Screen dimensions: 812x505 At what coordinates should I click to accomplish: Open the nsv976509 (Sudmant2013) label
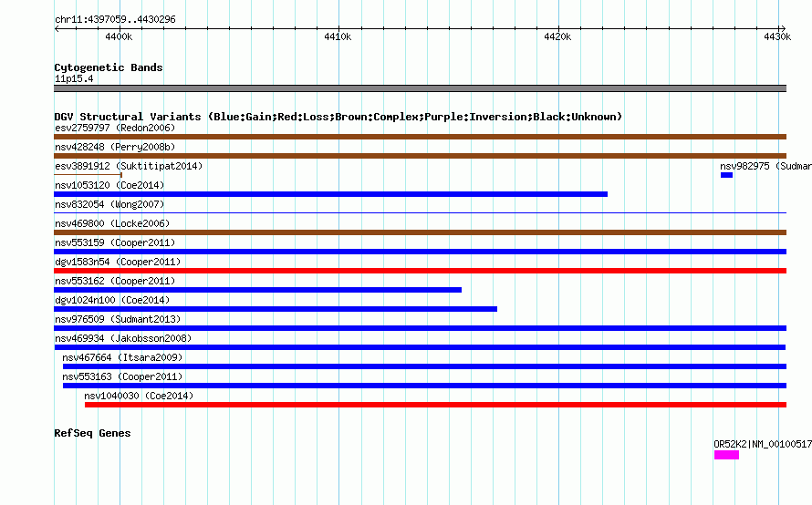tap(118, 319)
